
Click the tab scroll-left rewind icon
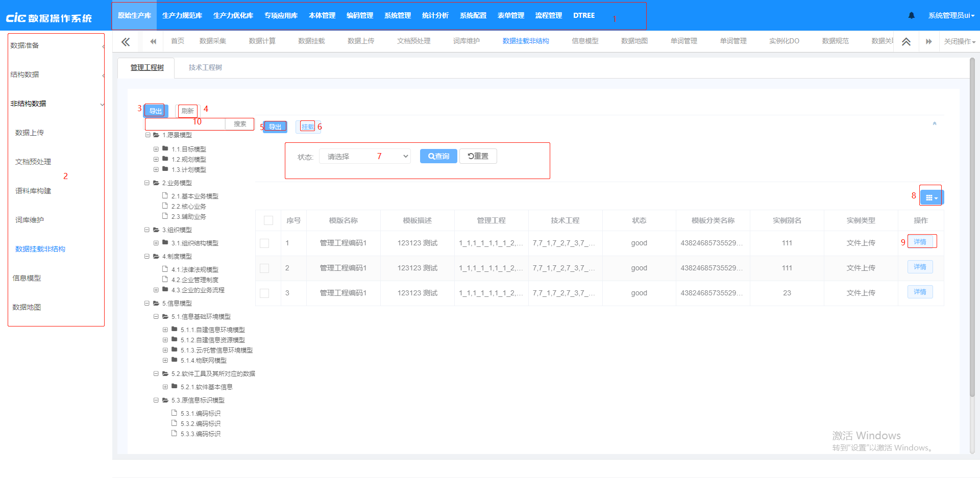coord(153,42)
